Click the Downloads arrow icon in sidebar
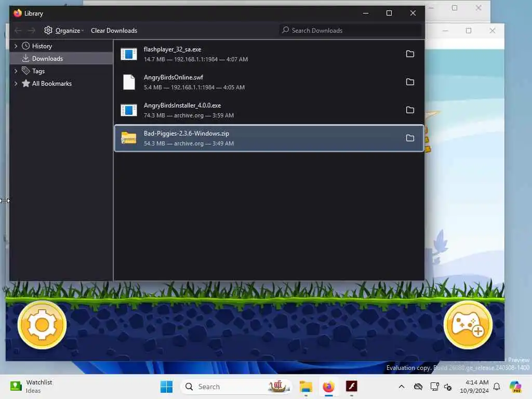532x399 pixels. click(26, 58)
